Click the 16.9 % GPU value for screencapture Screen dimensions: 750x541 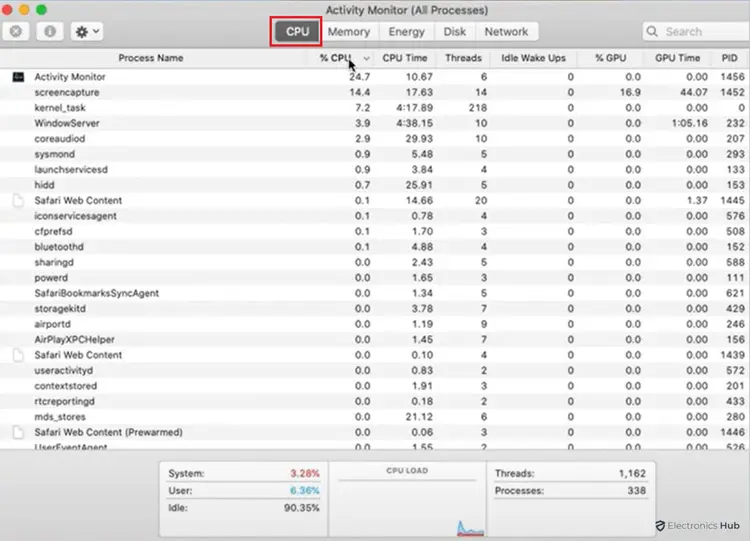click(630, 92)
